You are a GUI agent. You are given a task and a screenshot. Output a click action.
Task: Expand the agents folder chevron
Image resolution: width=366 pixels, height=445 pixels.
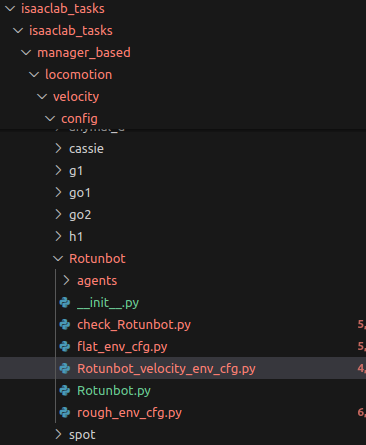(x=66, y=281)
